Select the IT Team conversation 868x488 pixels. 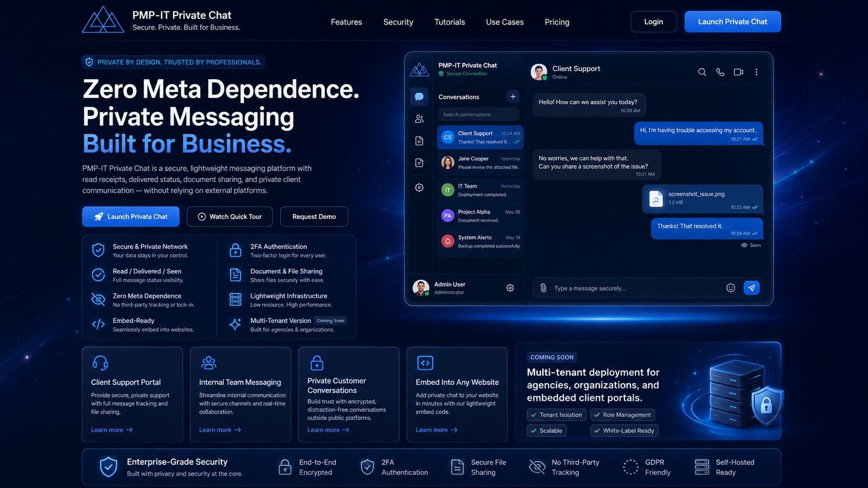(480, 190)
